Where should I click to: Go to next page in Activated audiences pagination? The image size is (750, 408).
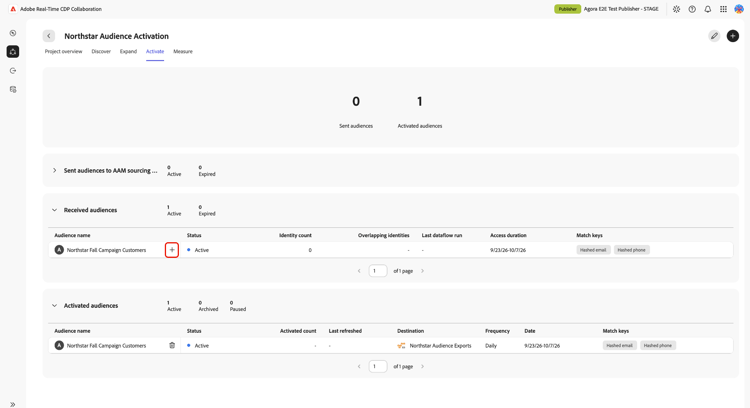click(422, 366)
